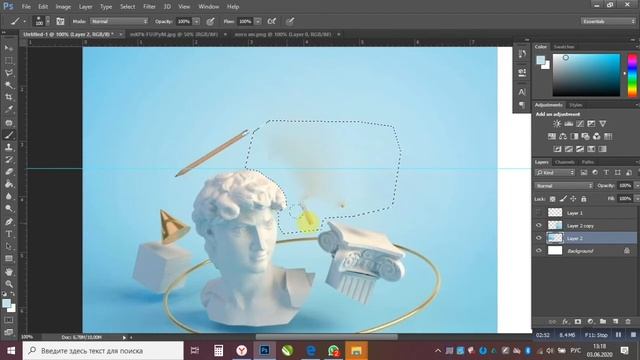Viewport: 640px width, 360px height.
Task: Open the Brush panel toggle in options bar
Action: click(60, 21)
